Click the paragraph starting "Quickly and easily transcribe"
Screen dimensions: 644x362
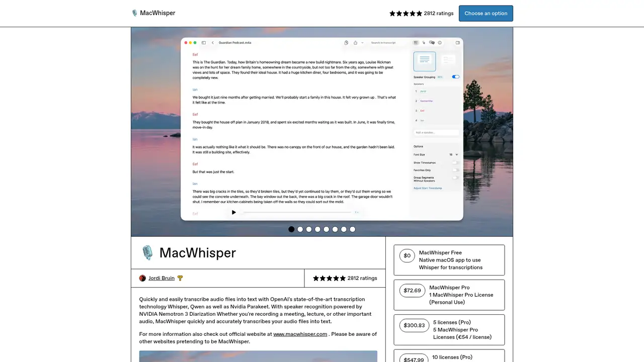tap(256, 310)
